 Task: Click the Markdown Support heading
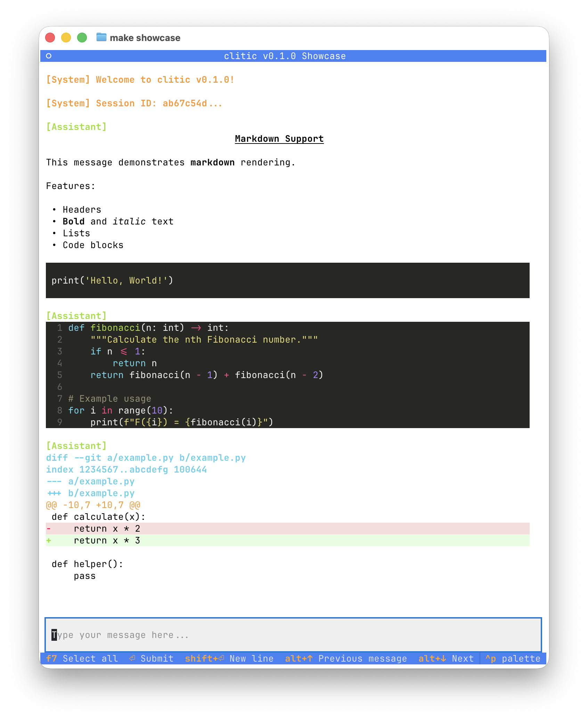coord(279,139)
